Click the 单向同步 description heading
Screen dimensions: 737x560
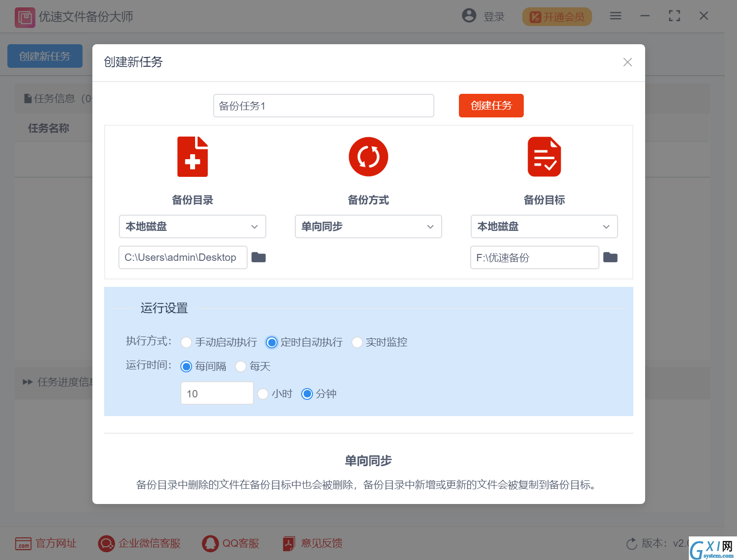coord(368,461)
